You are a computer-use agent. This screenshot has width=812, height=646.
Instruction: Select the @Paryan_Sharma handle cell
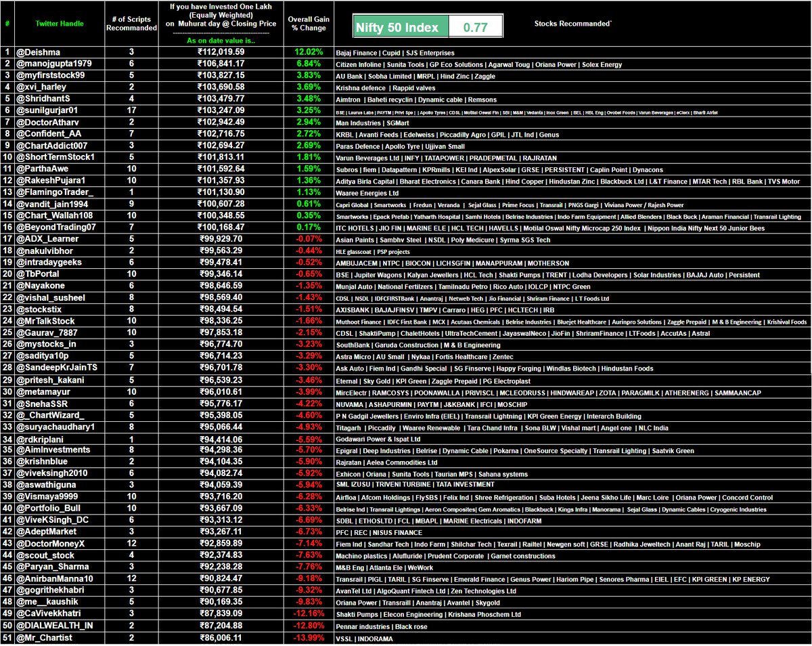[x=60, y=567]
